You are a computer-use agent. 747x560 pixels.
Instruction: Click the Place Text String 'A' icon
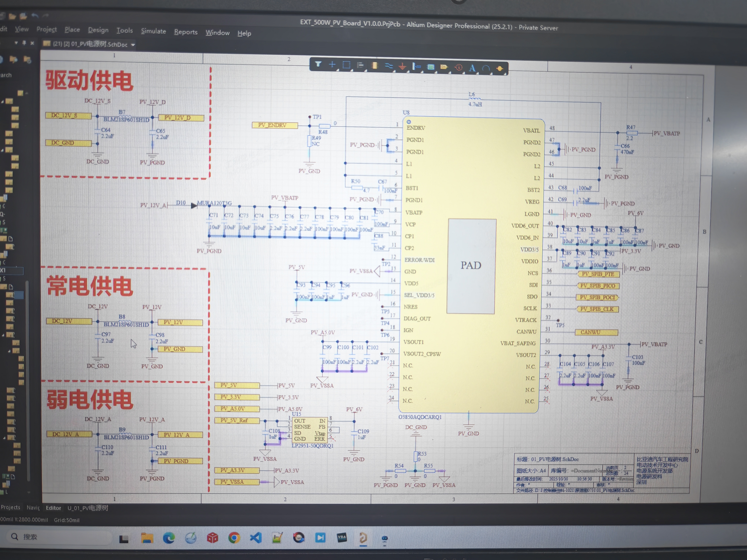(472, 68)
